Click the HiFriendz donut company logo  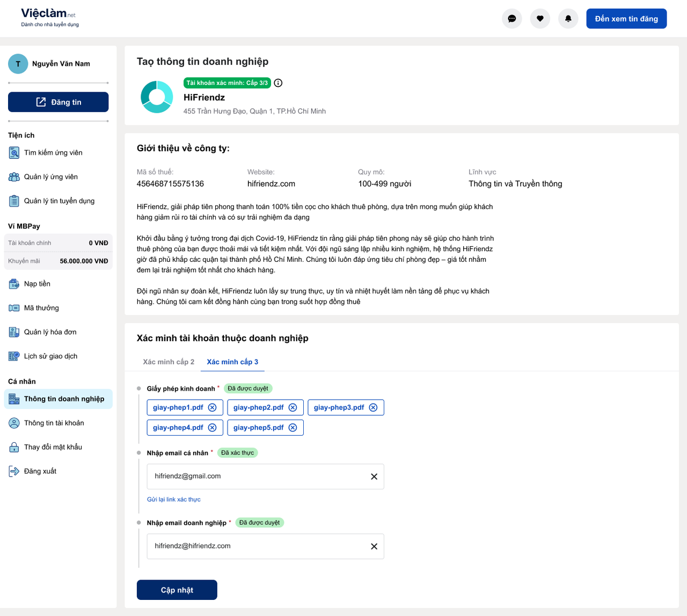point(157,97)
